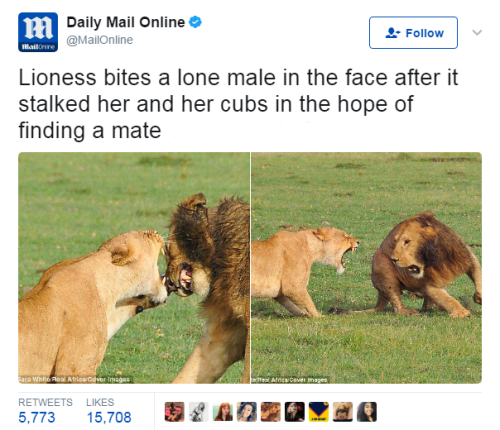
Task: Open the @MailOnline handle link
Action: point(100,40)
